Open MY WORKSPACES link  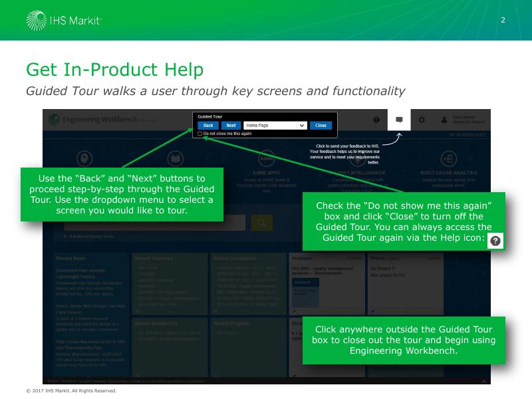467,135
